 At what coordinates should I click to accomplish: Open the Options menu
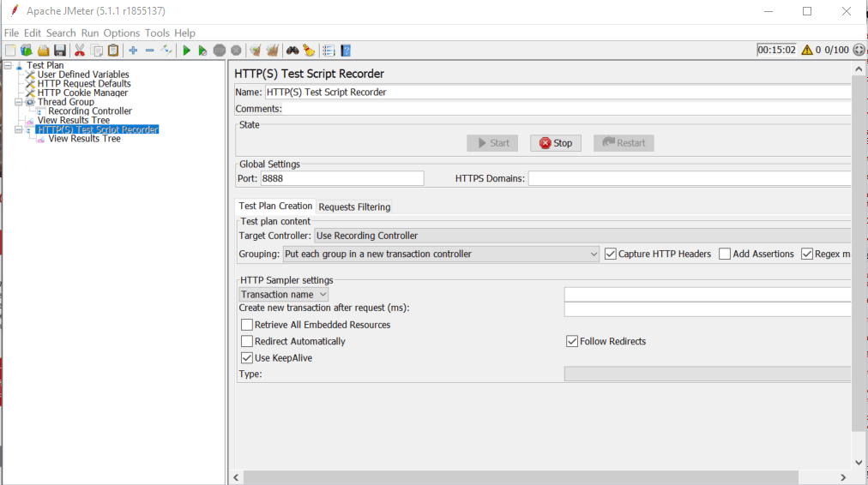pyautogui.click(x=122, y=33)
